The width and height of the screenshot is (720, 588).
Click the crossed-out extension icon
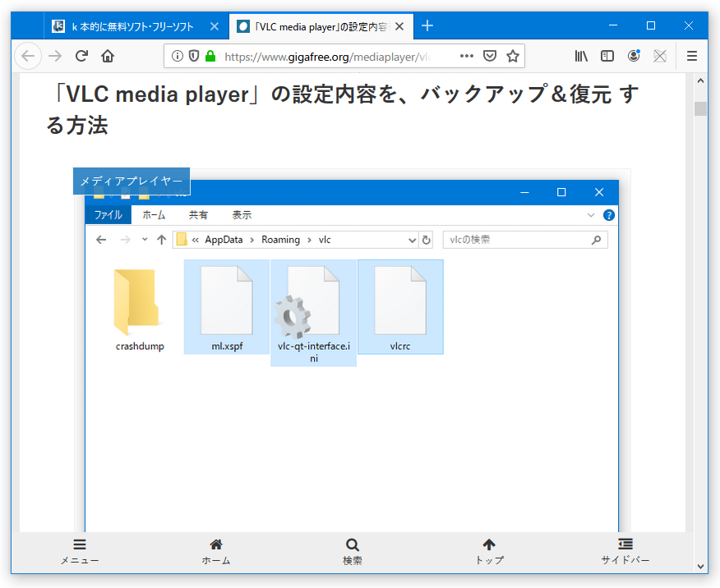tap(660, 56)
